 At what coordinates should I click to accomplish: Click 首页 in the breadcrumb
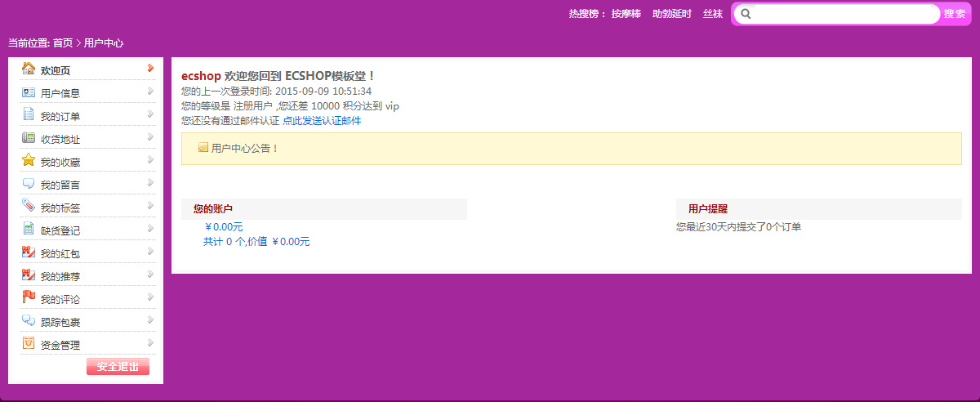coord(63,43)
